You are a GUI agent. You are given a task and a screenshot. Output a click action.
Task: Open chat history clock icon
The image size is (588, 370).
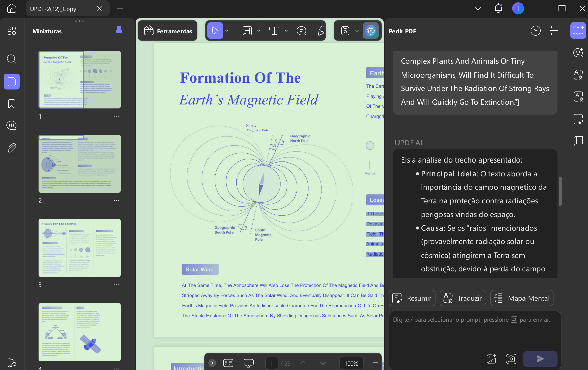point(535,31)
